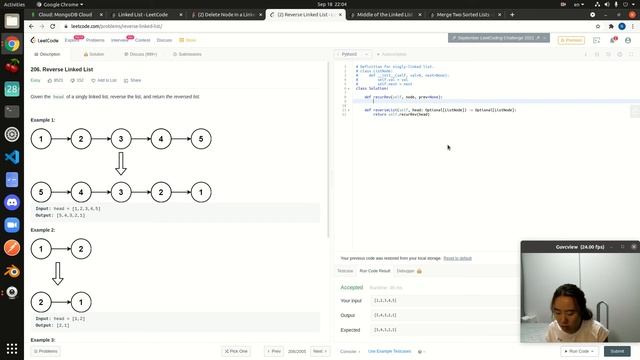Open the Problems list button at bottom
This screenshot has width=640, height=360.
click(x=46, y=351)
